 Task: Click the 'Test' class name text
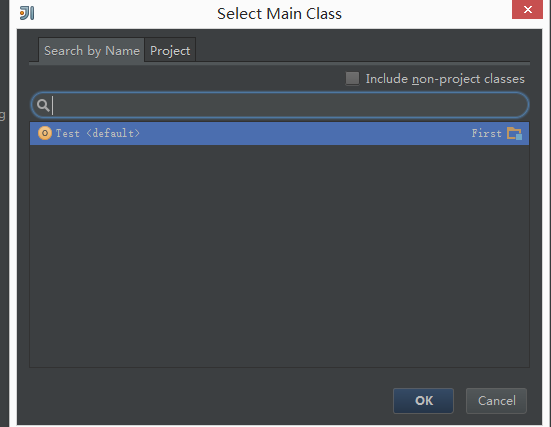click(x=67, y=134)
